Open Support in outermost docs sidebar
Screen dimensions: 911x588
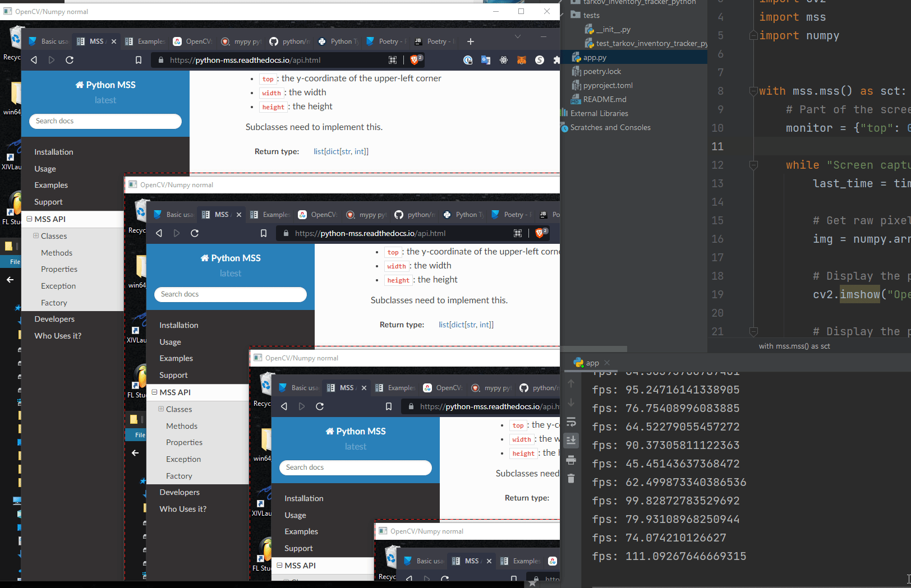pyautogui.click(x=48, y=202)
